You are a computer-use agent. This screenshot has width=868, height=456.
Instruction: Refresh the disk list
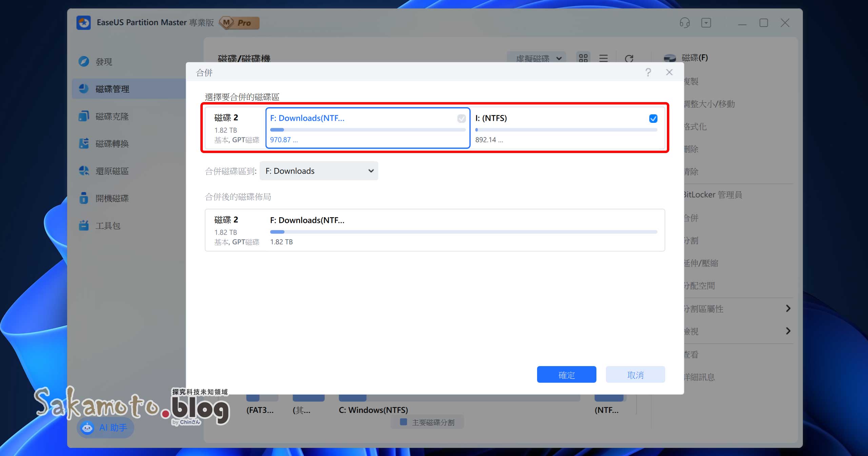[x=629, y=58]
